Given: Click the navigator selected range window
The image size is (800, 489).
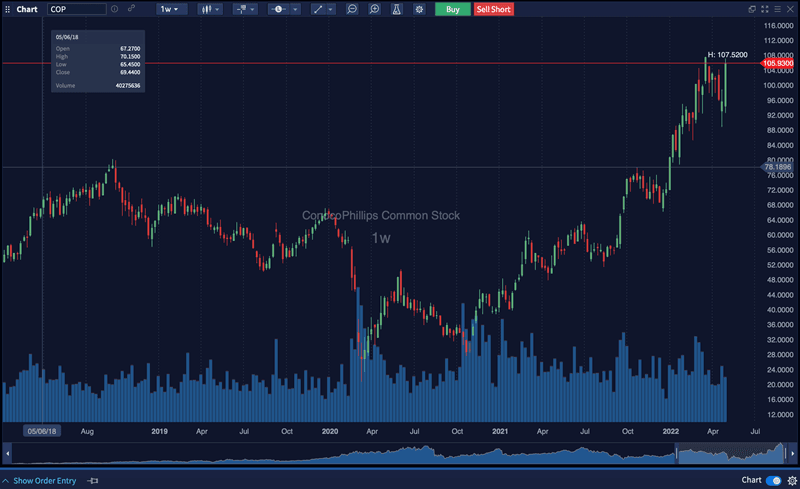Looking at the screenshot, I should coord(731,453).
